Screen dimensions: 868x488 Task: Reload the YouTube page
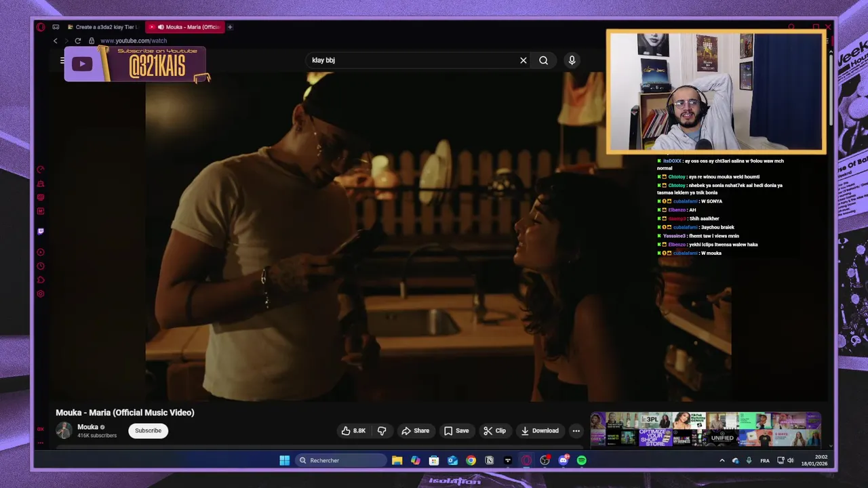(78, 41)
